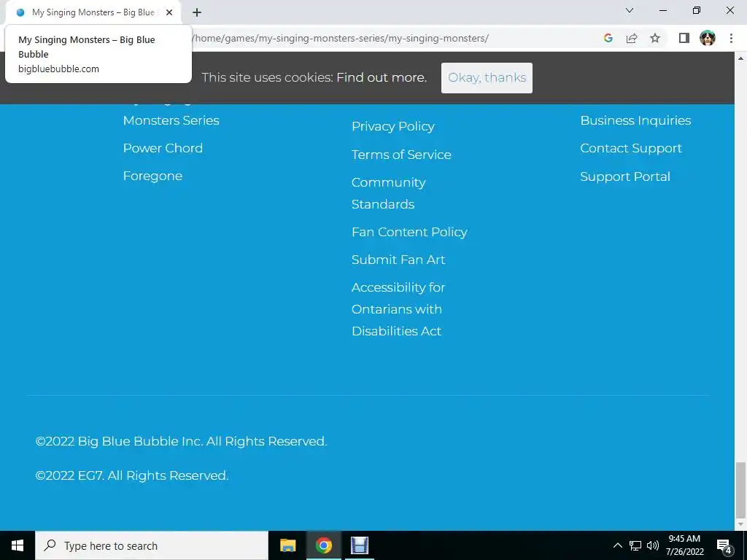Open the Community Standards link
The height and width of the screenshot is (560, 747).
[x=388, y=193]
